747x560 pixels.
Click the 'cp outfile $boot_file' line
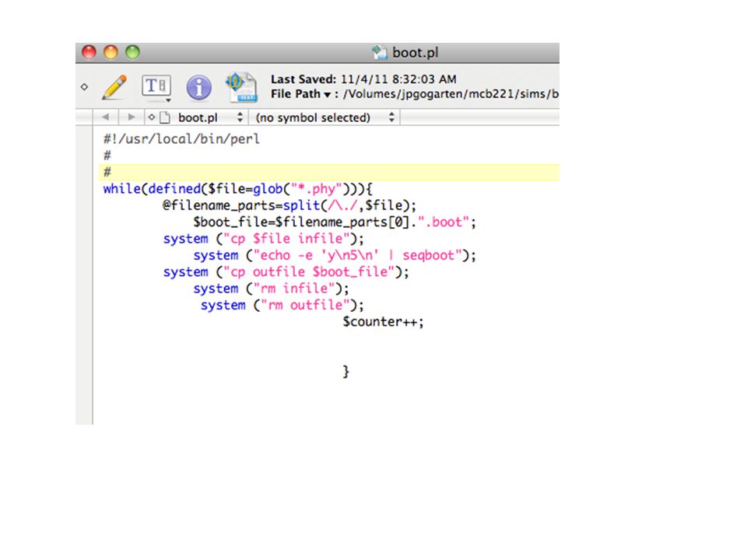[286, 272]
